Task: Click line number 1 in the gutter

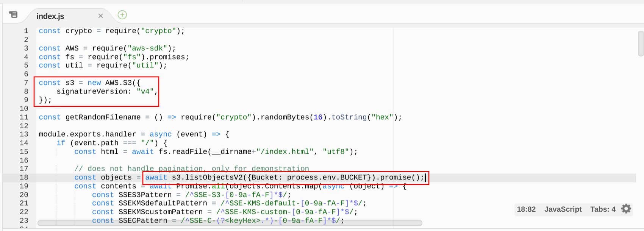Action: [26, 31]
